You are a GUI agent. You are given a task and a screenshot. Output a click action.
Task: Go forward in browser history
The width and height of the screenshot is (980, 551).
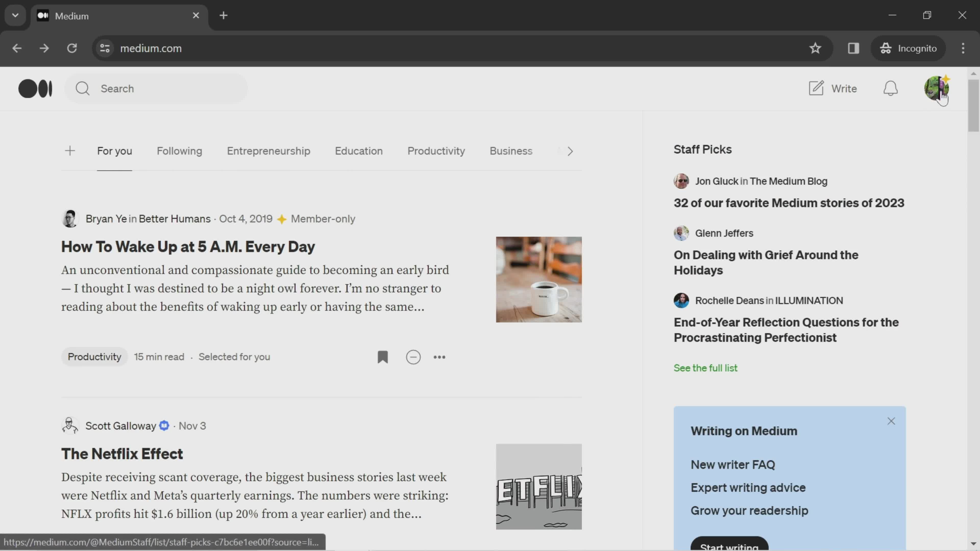44,48
